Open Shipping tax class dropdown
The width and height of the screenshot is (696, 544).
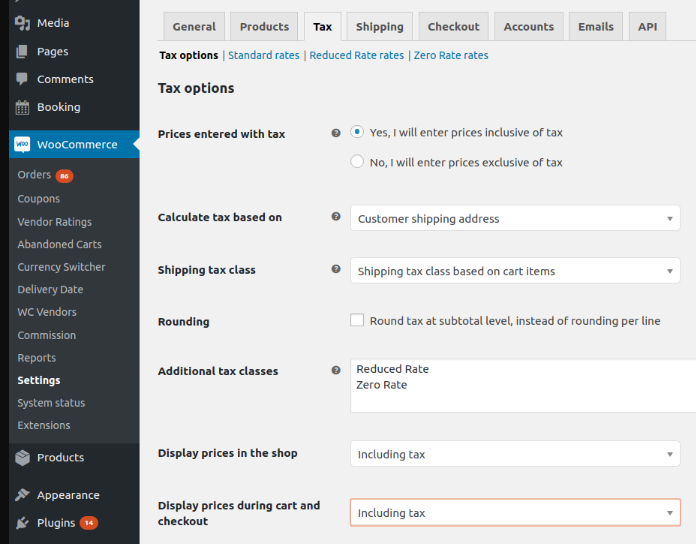point(515,270)
